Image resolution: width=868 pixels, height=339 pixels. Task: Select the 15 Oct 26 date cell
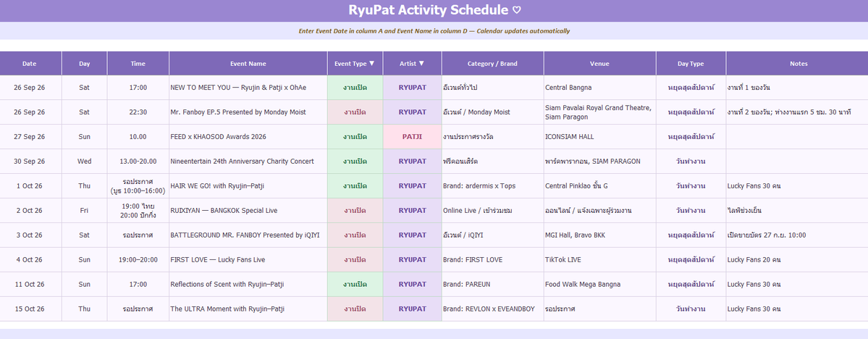coord(31,309)
